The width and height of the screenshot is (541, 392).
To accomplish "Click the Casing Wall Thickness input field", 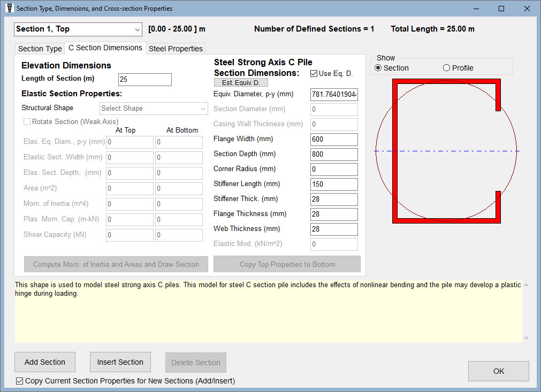I will point(334,125).
